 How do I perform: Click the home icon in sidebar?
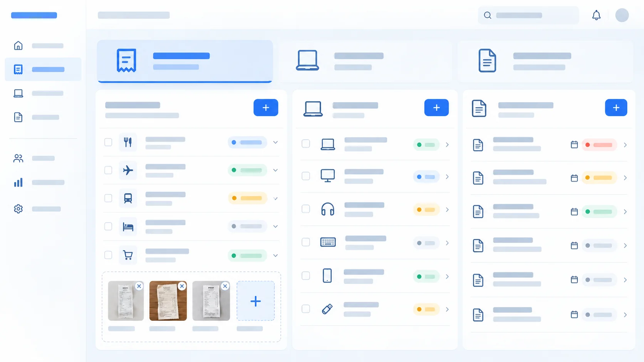coord(18,45)
